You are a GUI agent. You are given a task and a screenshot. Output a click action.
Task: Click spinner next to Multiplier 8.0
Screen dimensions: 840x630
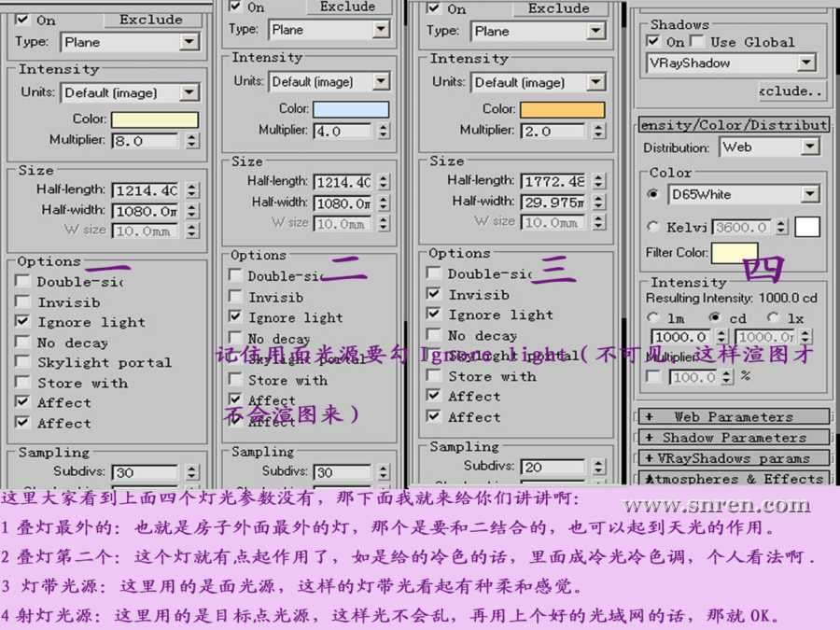tap(191, 141)
